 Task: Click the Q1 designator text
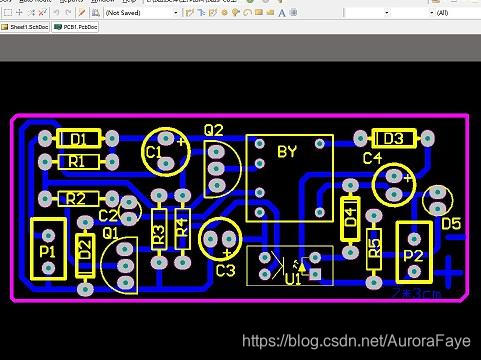click(x=110, y=233)
